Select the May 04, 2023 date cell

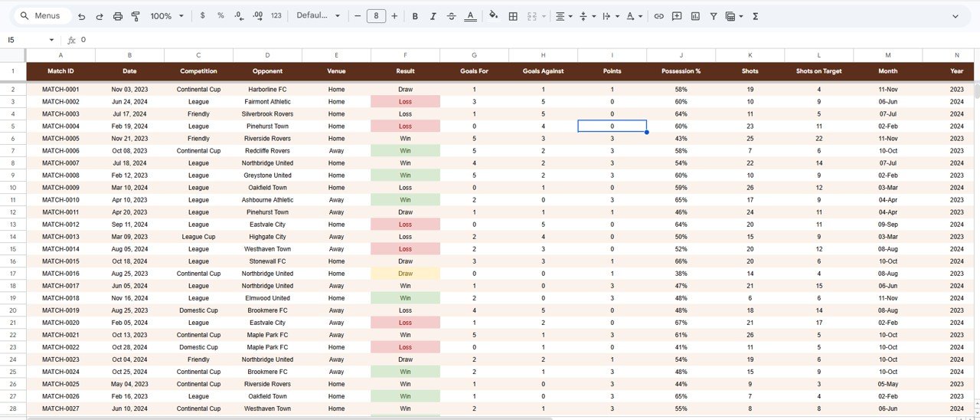(x=129, y=384)
